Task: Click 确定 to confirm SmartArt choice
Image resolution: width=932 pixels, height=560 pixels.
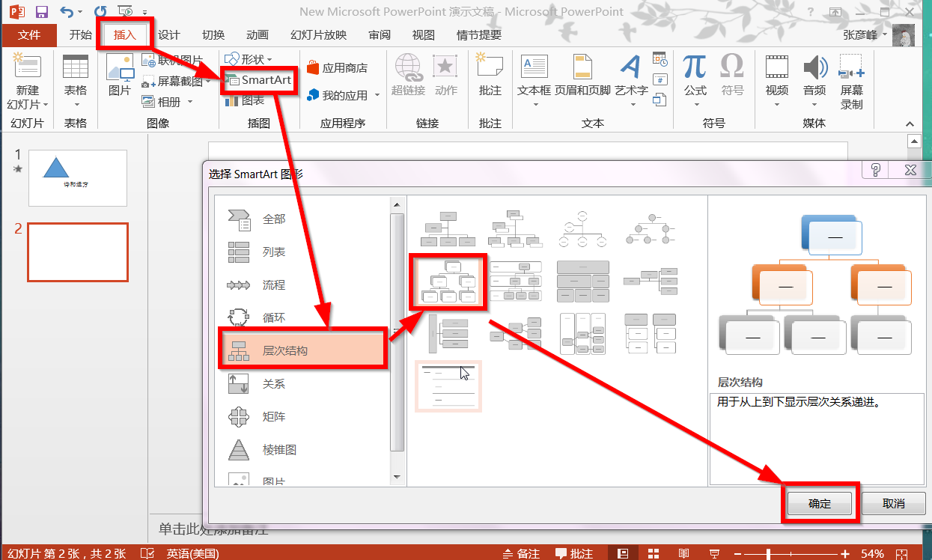Action: (x=820, y=504)
